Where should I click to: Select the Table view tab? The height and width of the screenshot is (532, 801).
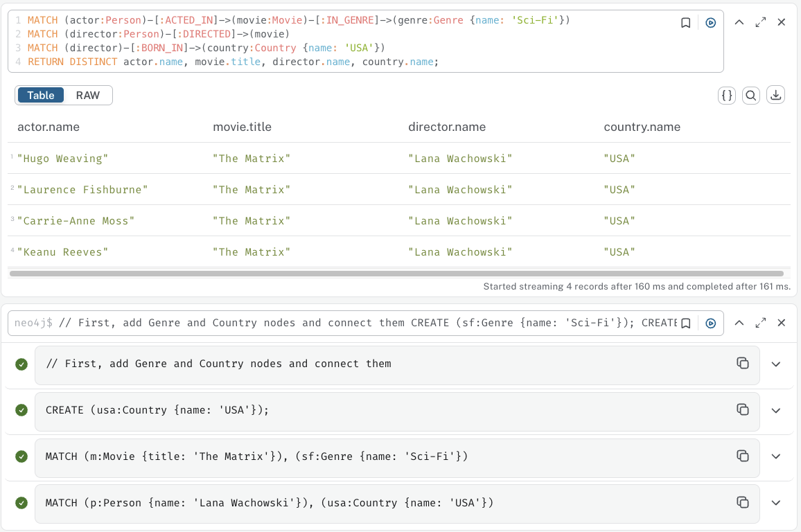point(40,95)
